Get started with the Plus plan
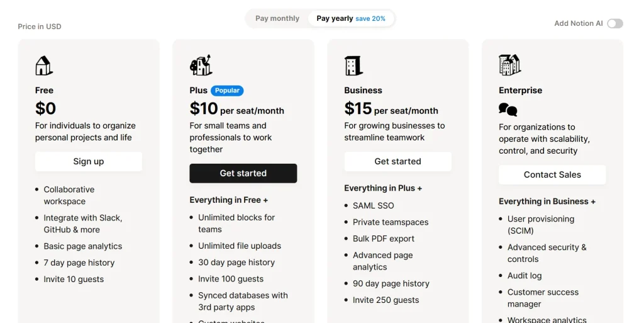 (x=243, y=173)
